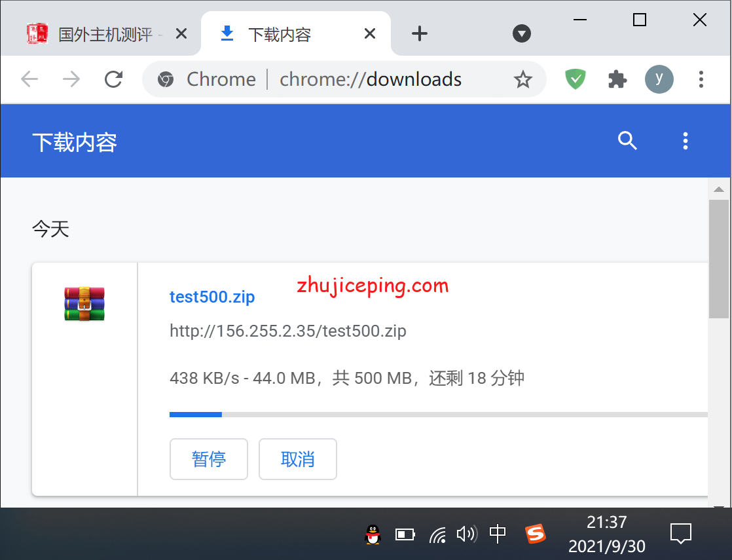
Task: Toggle the 中 input language indicator
Action: point(498,533)
